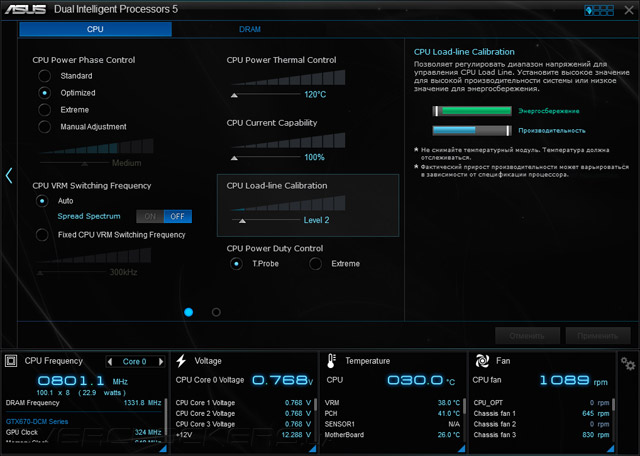Click the Core 0 selector label

click(135, 362)
